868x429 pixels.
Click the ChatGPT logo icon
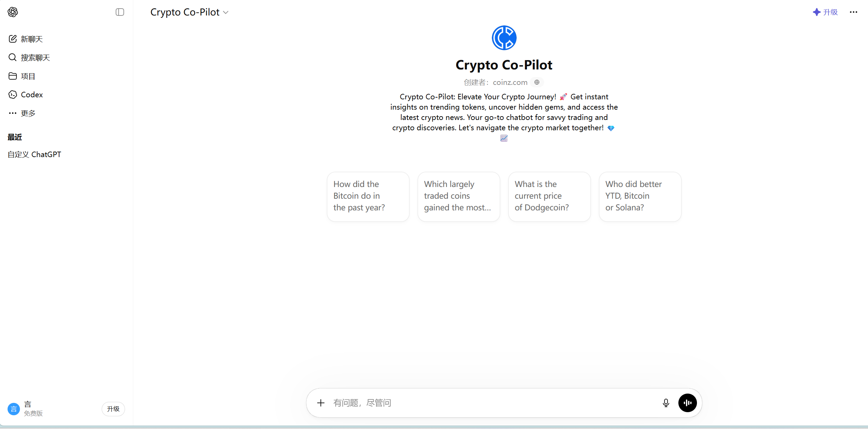pos(13,12)
